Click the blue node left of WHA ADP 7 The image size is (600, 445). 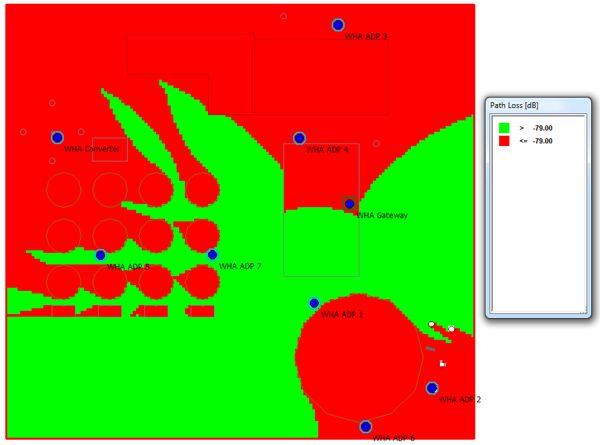100,255
